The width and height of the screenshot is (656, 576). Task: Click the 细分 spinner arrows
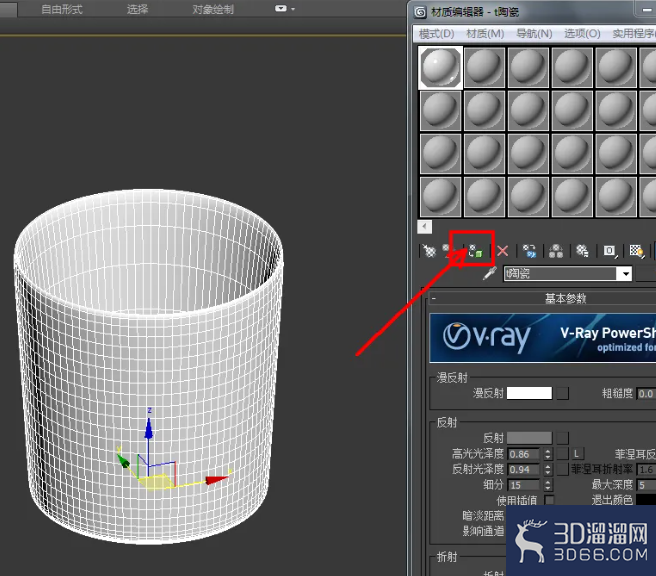(x=548, y=485)
